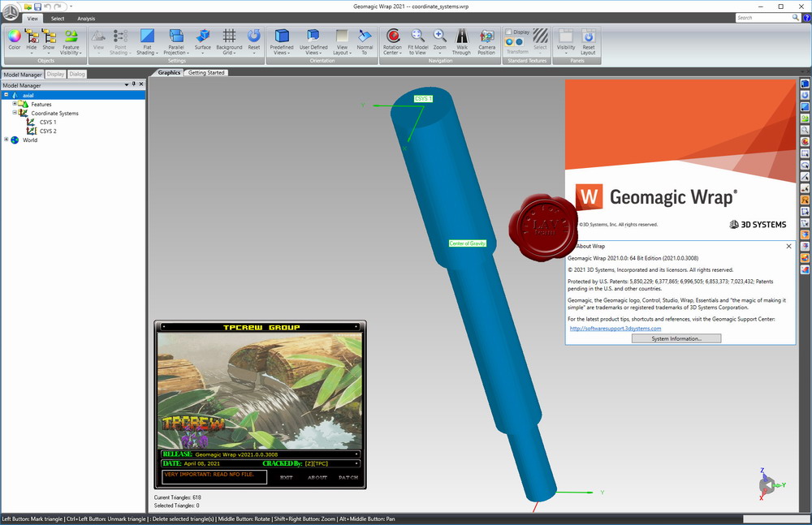812x525 pixels.
Task: Enable the Display textures checkbox
Action: tap(508, 32)
